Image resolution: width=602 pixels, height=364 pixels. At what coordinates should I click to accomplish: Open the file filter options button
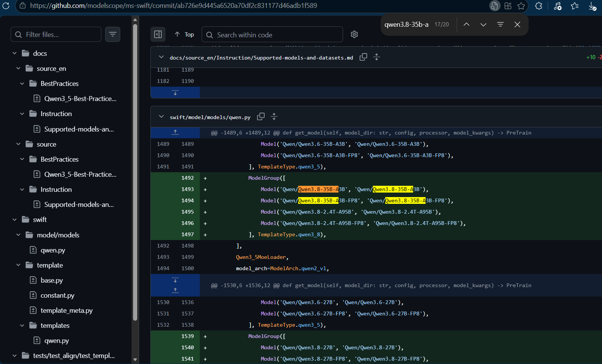[x=112, y=34]
